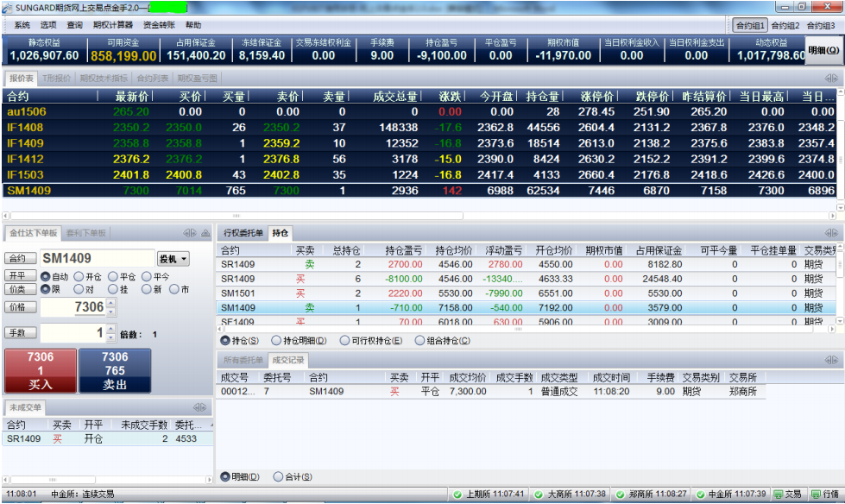Image resolution: width=845 pixels, height=504 pixels.
Task: Select 市 market price radio
Action: 174,289
